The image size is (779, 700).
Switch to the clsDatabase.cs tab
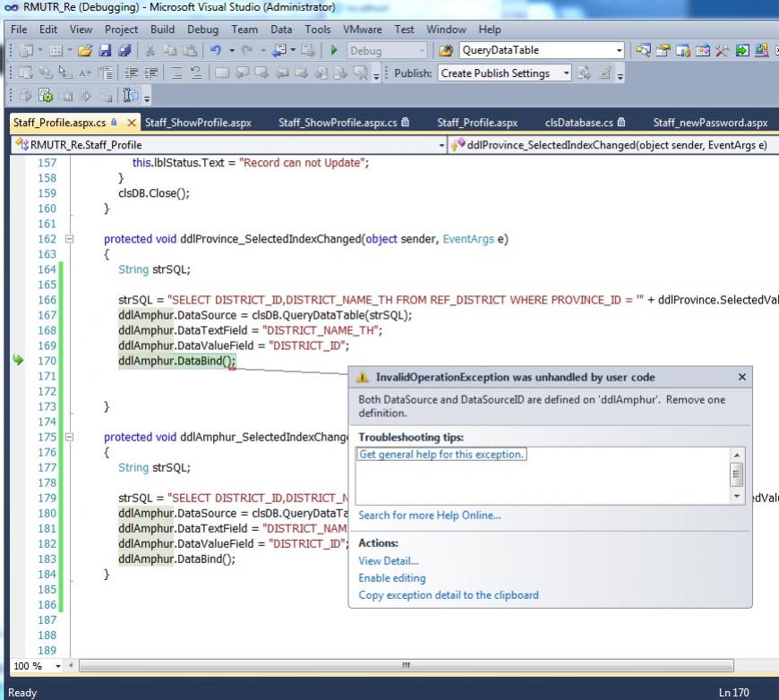point(585,123)
